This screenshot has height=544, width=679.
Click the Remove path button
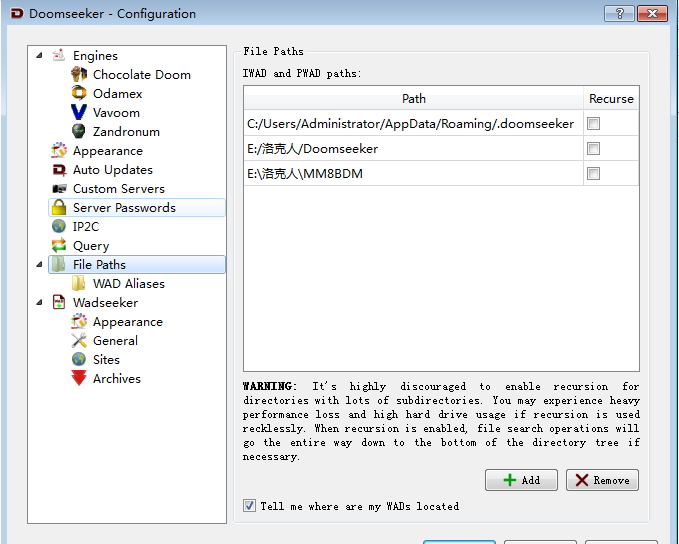(x=602, y=480)
